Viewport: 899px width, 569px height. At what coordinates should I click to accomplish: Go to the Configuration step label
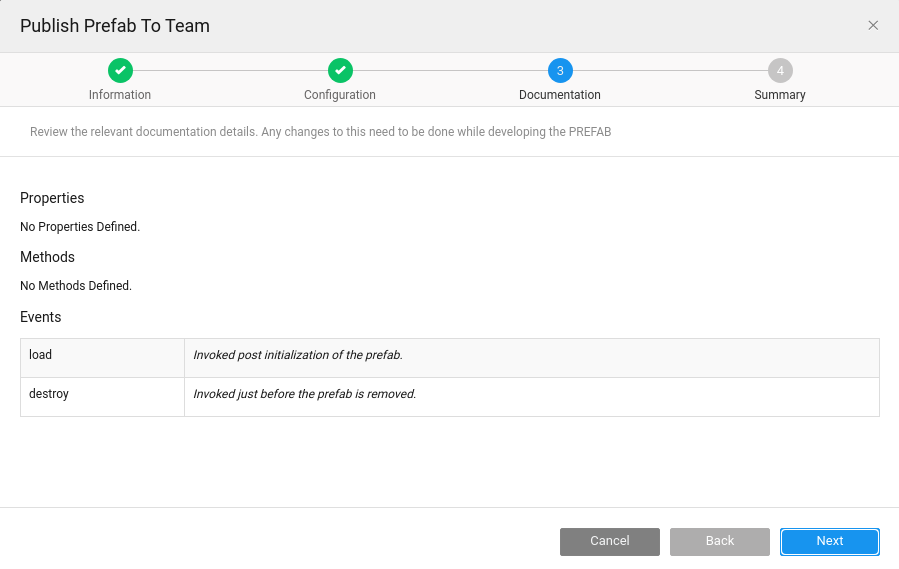(340, 95)
